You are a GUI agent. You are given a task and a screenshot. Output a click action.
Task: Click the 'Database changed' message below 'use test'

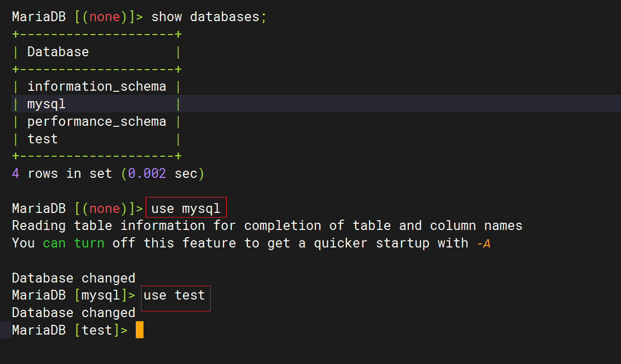click(73, 313)
